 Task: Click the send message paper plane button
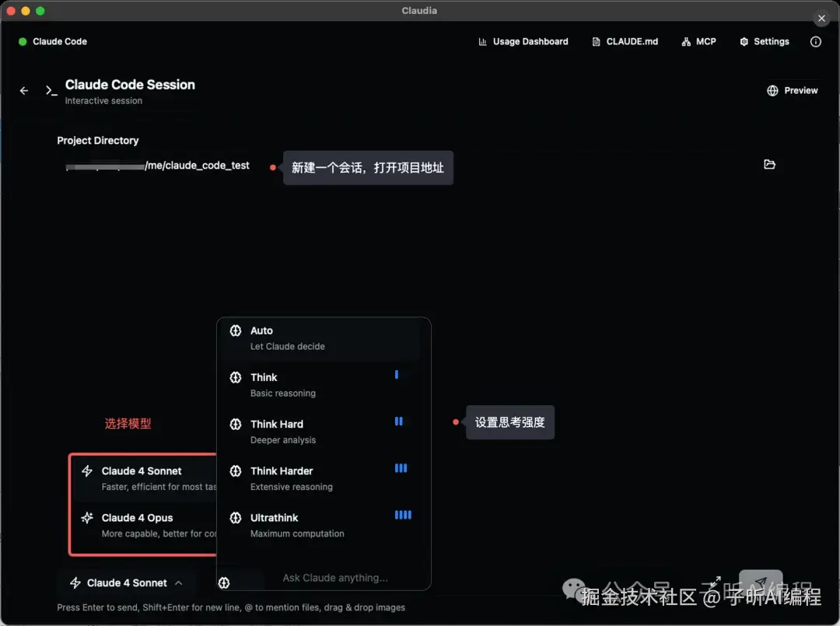(x=761, y=582)
